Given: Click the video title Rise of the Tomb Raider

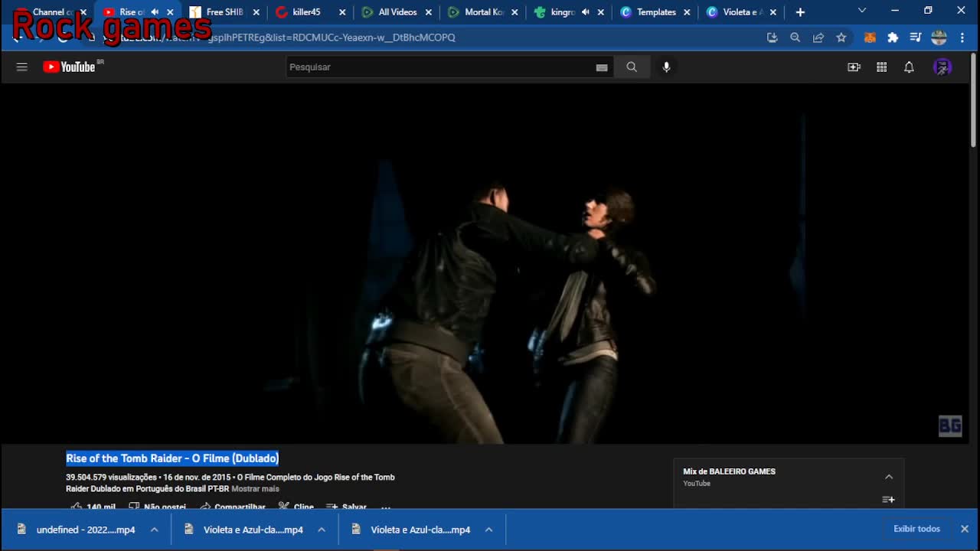Looking at the screenshot, I should click(172, 458).
